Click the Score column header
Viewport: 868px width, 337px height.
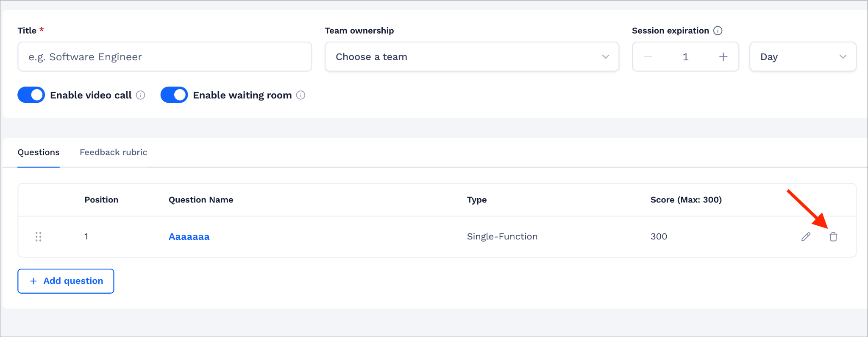point(686,200)
